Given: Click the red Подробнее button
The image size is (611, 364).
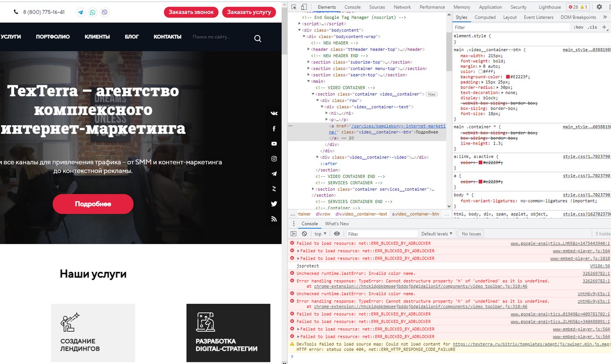Looking at the screenshot, I should click(x=93, y=204).
